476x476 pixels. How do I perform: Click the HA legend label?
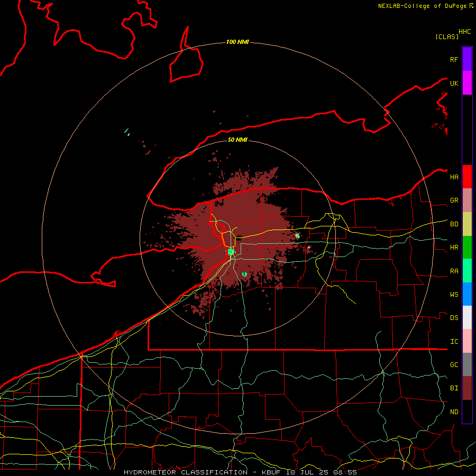coord(454,177)
